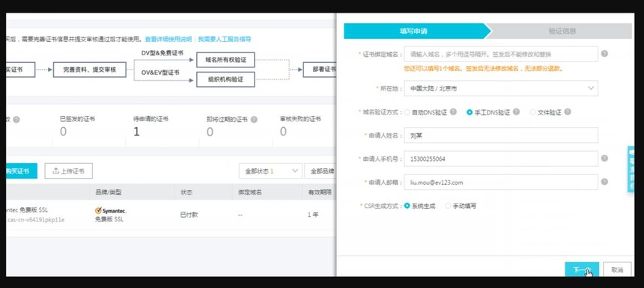Viewport: 644px width, 288px height.
Task: Click 待申请的证书 count 1
Action: [137, 132]
